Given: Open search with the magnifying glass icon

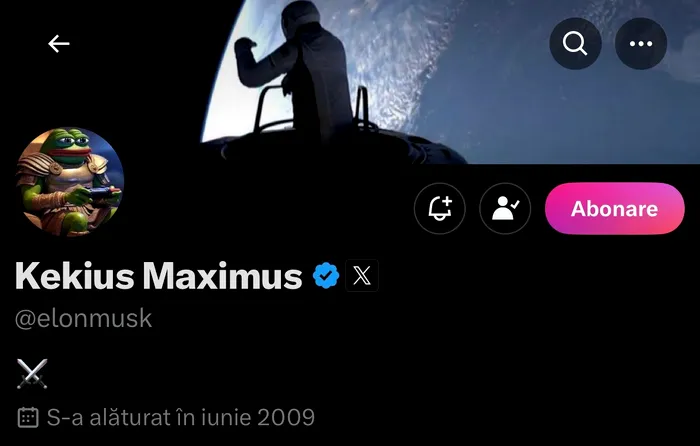Looking at the screenshot, I should (x=575, y=44).
